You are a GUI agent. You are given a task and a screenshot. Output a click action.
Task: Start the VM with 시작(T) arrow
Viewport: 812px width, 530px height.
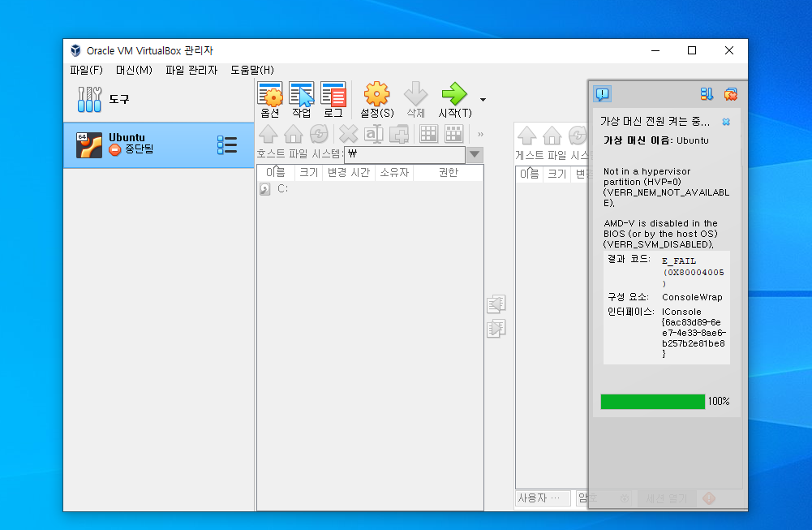click(x=455, y=100)
